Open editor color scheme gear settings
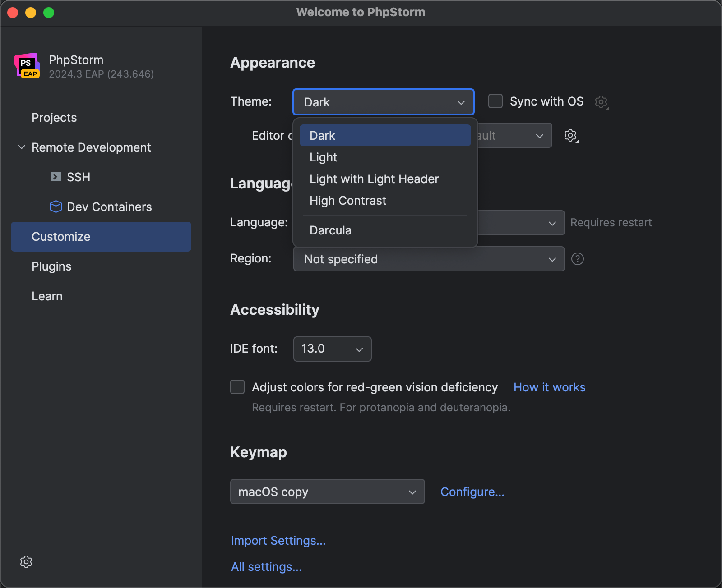722x588 pixels. point(570,135)
